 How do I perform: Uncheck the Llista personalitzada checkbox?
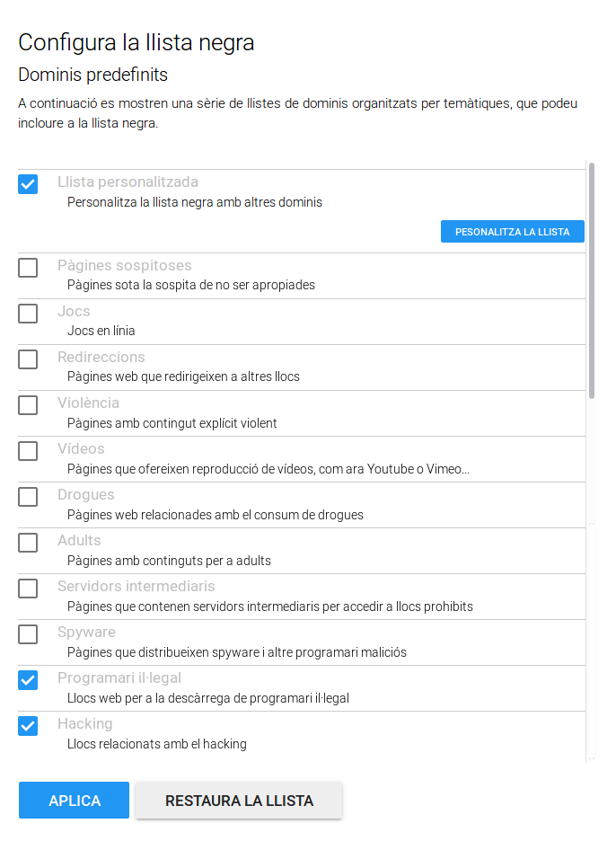coord(28,184)
